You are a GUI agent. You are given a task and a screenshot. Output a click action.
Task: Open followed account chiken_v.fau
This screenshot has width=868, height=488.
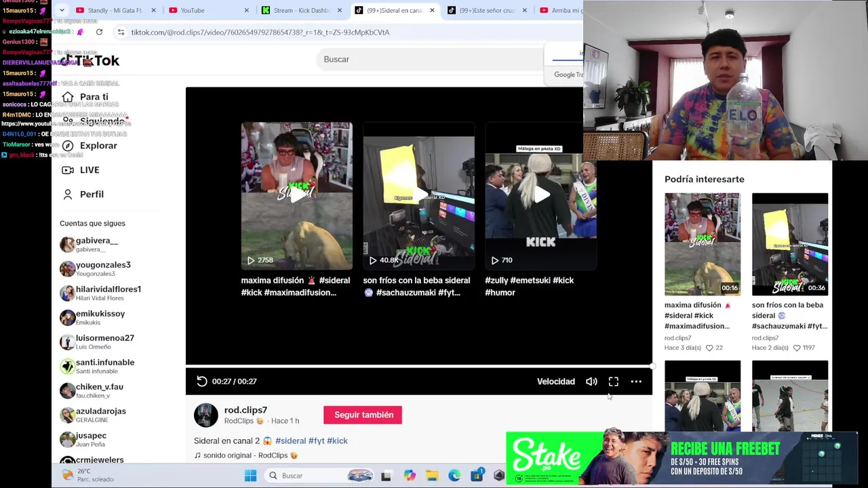point(92,391)
